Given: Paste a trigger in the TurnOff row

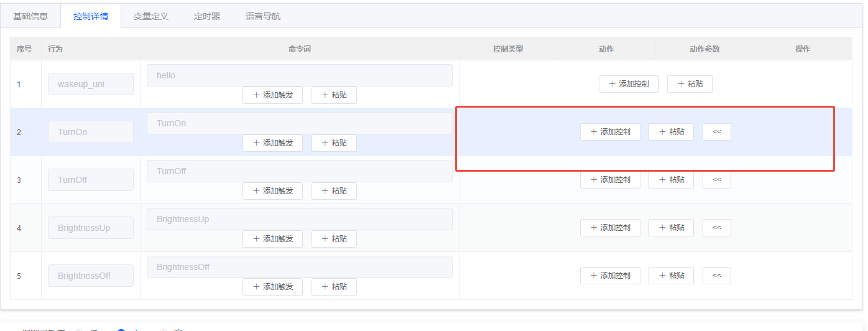Looking at the screenshot, I should click(x=334, y=191).
